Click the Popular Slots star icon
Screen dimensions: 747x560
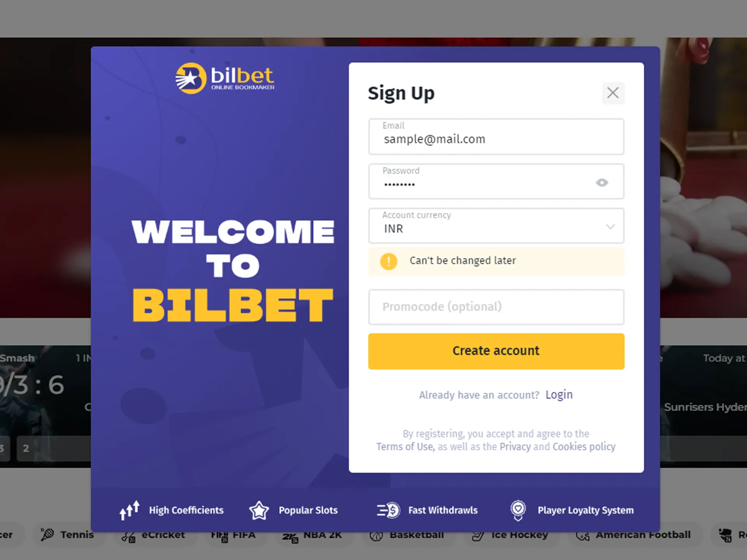point(260,510)
